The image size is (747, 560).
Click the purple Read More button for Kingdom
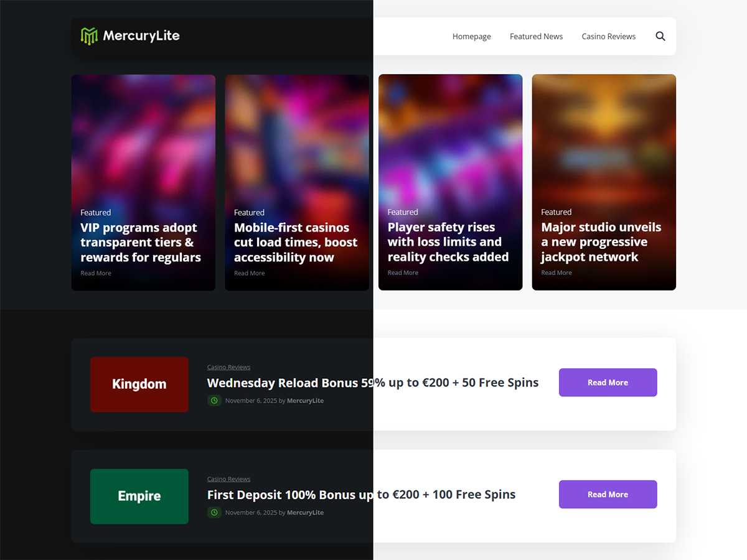tap(608, 382)
